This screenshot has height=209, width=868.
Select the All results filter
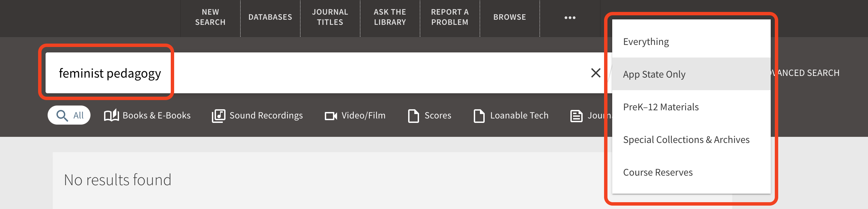(69, 115)
